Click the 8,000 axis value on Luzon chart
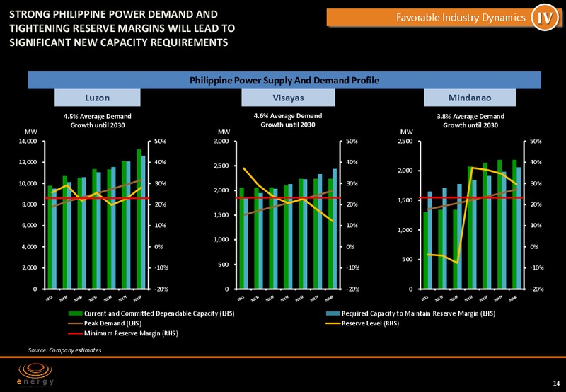 (29, 204)
